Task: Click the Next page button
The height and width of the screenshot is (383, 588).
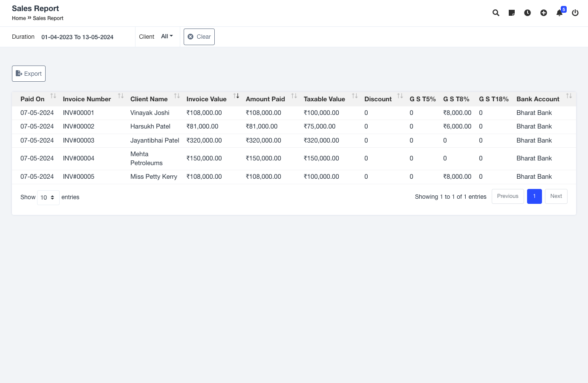Action: [x=556, y=196]
